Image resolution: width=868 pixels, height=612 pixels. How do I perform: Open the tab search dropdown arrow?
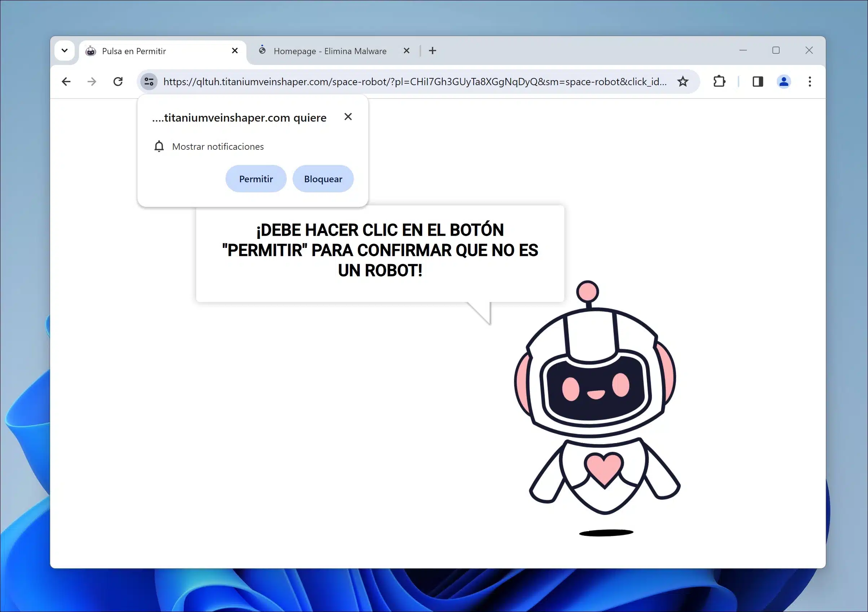(x=64, y=50)
